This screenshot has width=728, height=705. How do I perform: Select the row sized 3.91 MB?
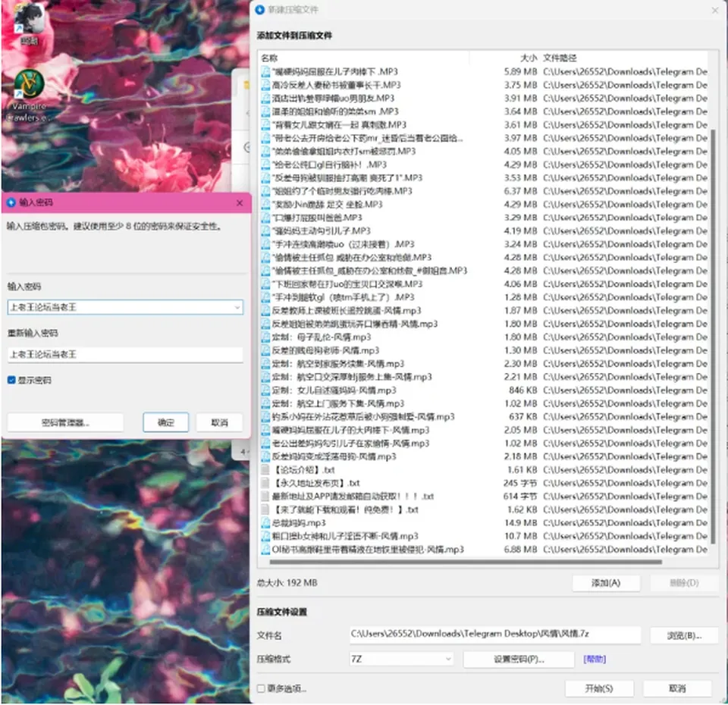tap(484, 99)
